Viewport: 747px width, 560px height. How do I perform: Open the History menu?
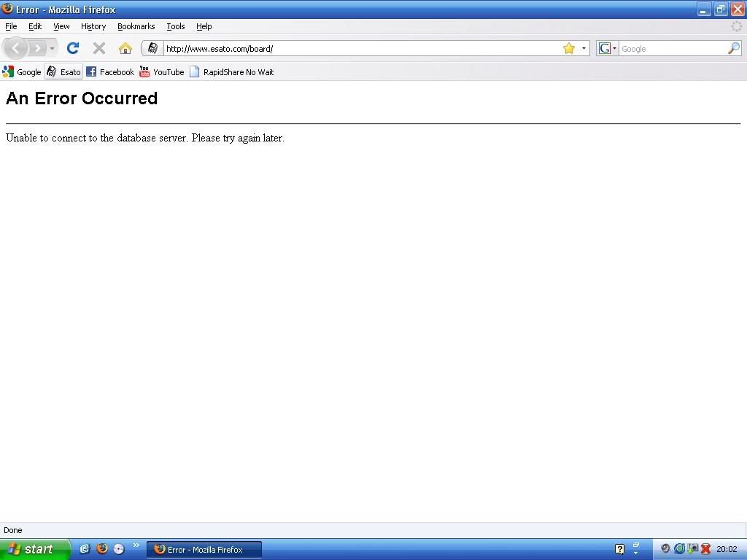point(93,26)
